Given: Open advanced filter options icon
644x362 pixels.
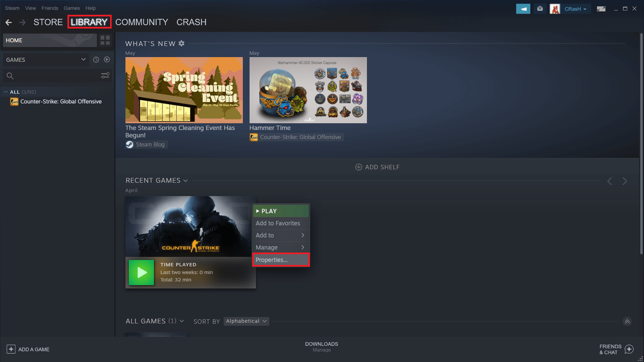Looking at the screenshot, I should point(105,76).
